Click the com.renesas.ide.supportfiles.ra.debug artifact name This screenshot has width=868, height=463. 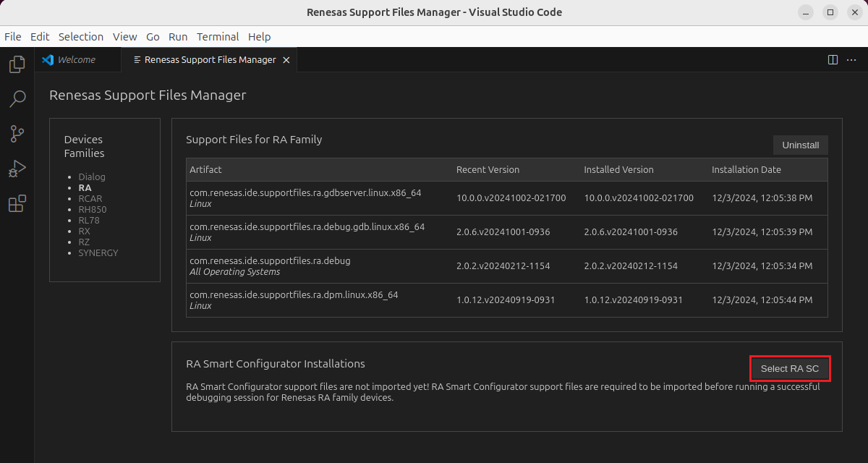pyautogui.click(x=270, y=260)
